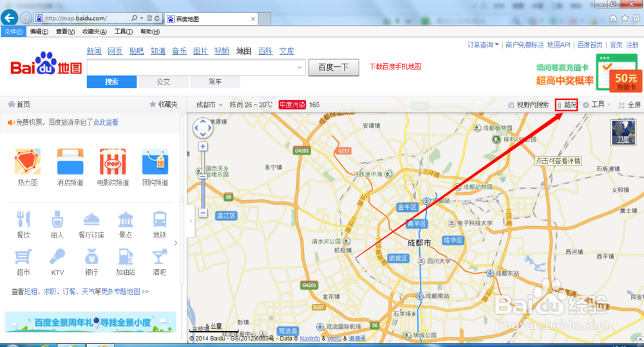Enable 视野内搜索 in-view search

(x=529, y=105)
